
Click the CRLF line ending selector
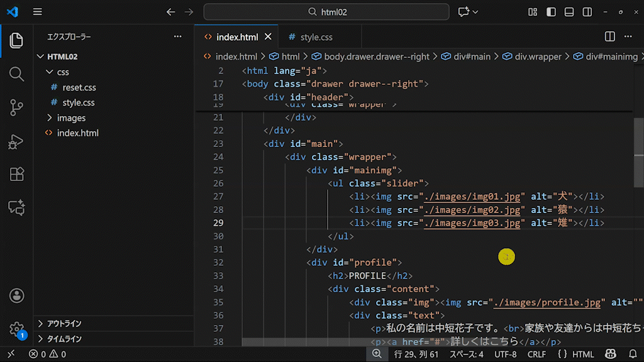536,354
